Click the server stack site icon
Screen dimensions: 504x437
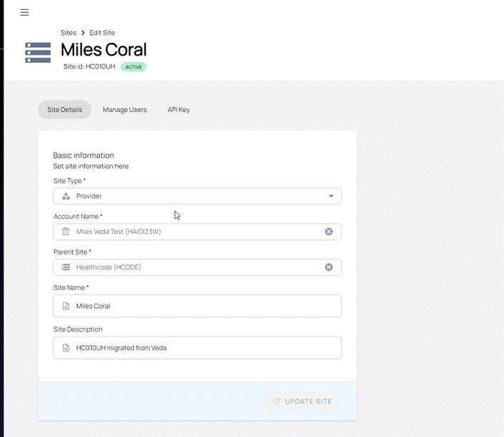pos(38,53)
